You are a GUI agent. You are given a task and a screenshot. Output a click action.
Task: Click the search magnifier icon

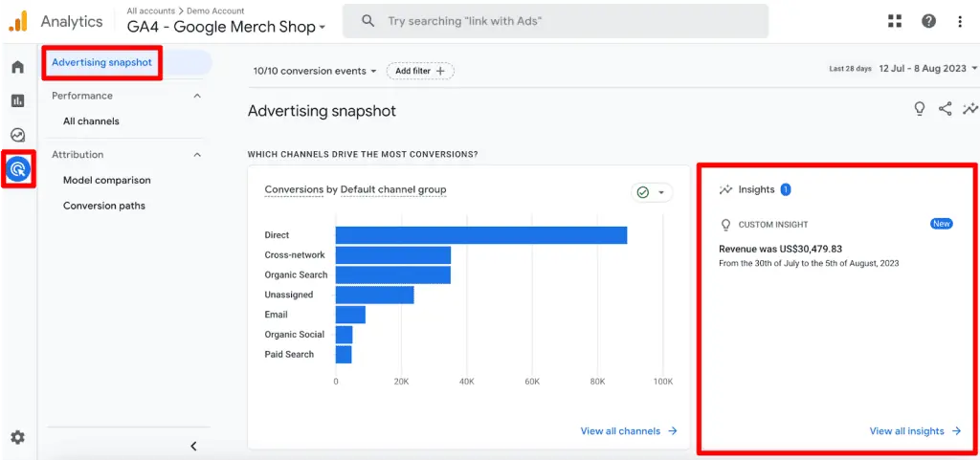(x=368, y=21)
